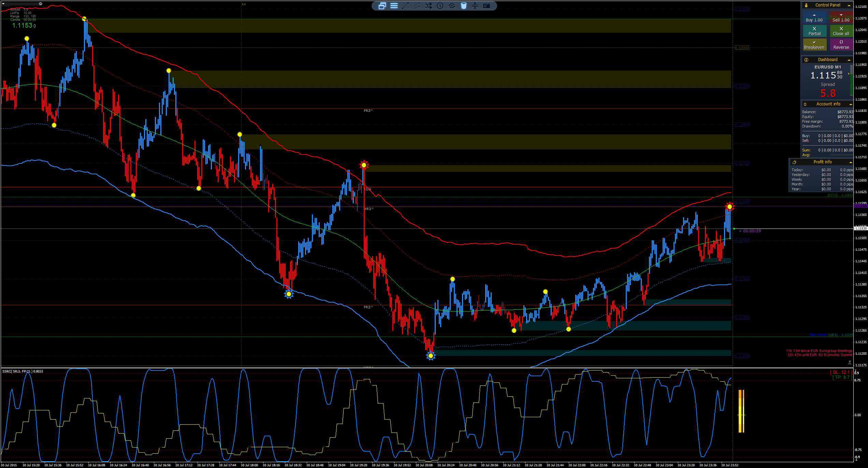Click the EU Economic Summit news line
This screenshot has width=868, height=468.
point(820,355)
